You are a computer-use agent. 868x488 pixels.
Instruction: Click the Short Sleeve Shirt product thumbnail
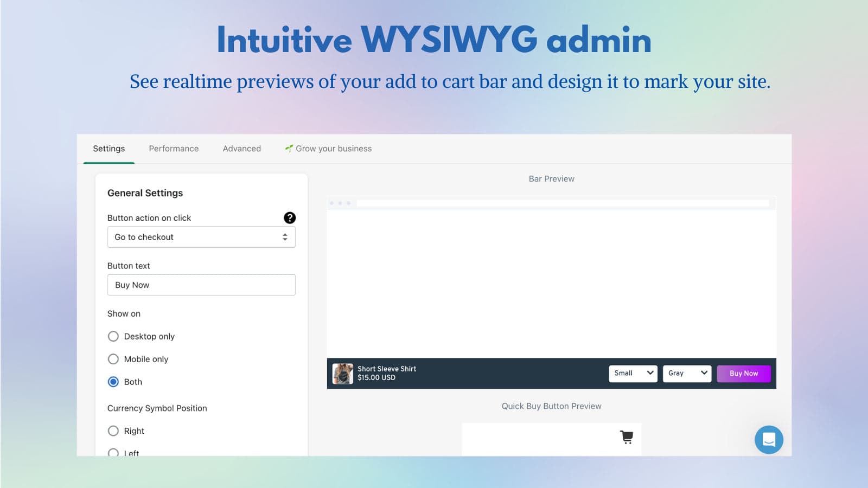[x=343, y=374]
